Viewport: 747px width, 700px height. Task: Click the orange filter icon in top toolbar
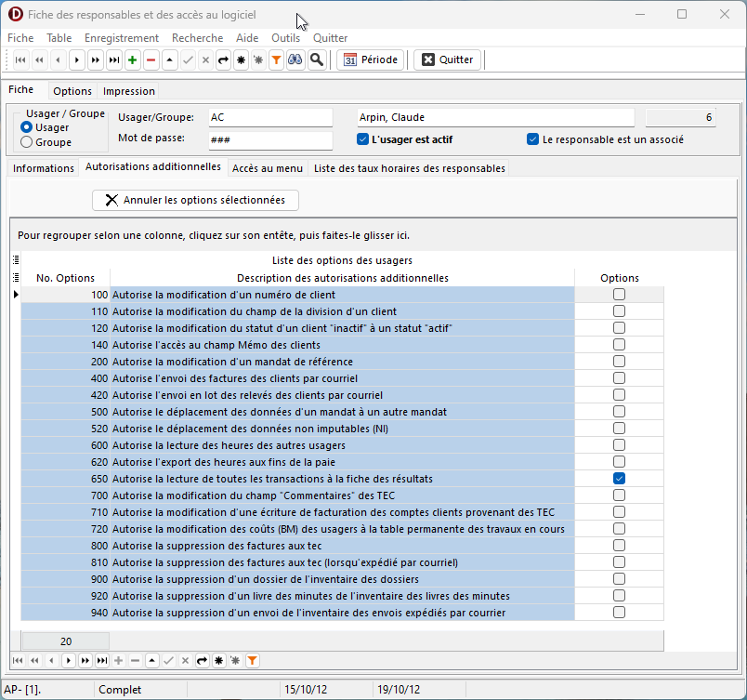pos(276,59)
